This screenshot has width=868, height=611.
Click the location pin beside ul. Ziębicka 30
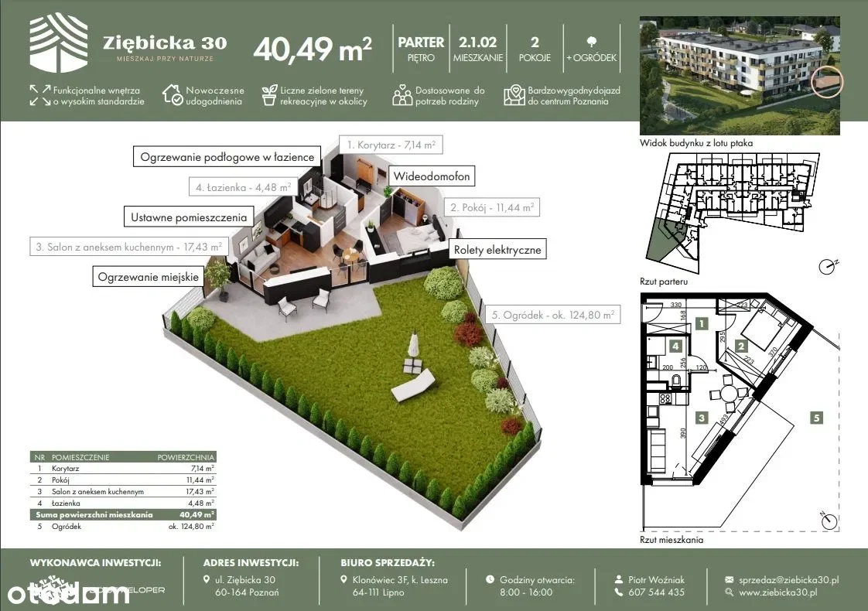[x=206, y=579]
